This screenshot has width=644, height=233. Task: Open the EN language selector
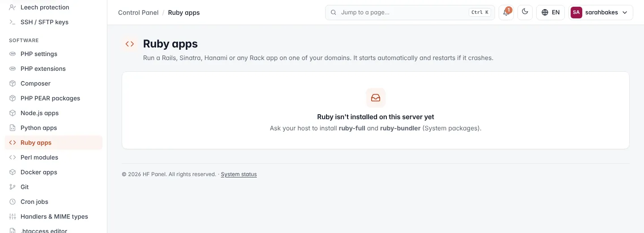551,13
